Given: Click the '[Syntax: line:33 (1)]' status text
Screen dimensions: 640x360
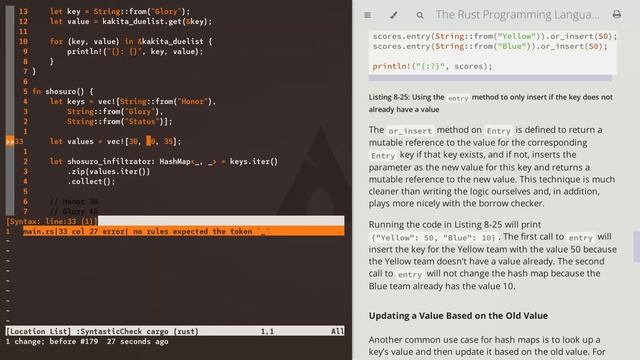Looking at the screenshot, I should [x=52, y=221].
